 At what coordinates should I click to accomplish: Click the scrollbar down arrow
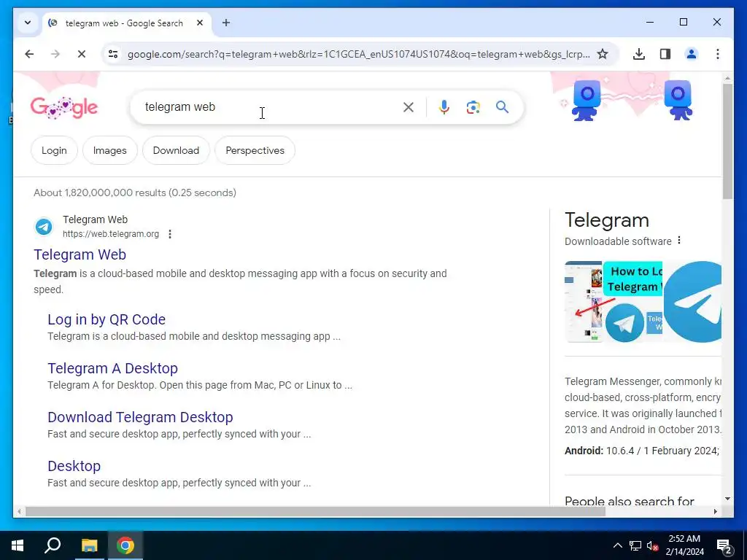tap(727, 499)
